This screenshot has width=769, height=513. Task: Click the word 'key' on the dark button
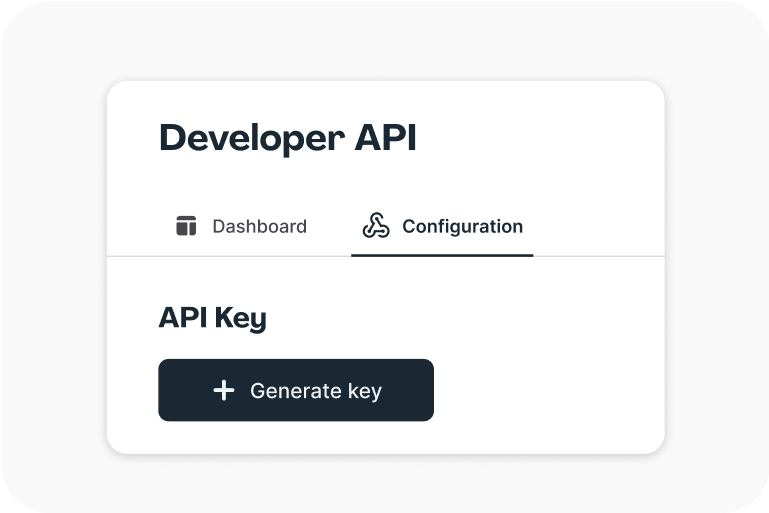click(x=365, y=390)
